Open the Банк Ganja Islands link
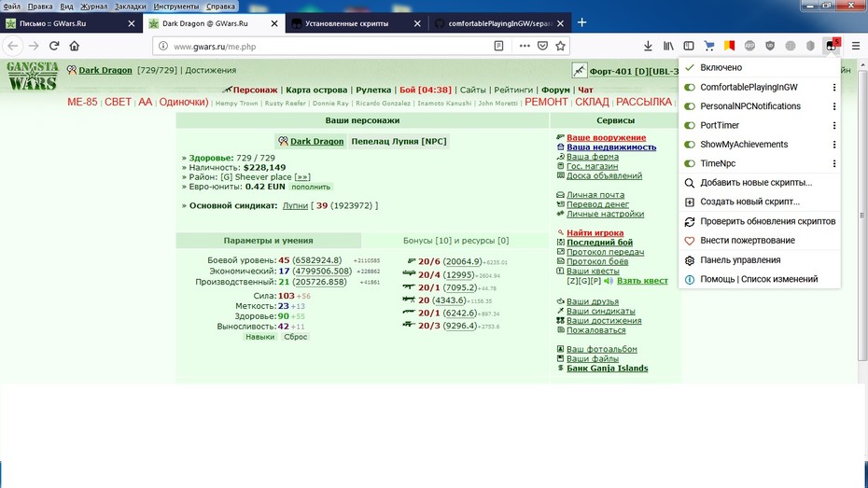 [x=608, y=369]
